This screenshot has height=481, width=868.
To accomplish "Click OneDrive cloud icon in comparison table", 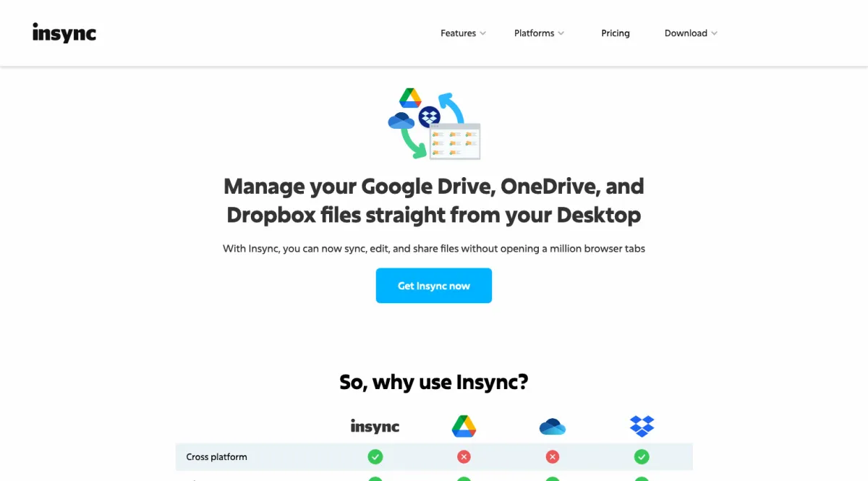I will 553,427.
